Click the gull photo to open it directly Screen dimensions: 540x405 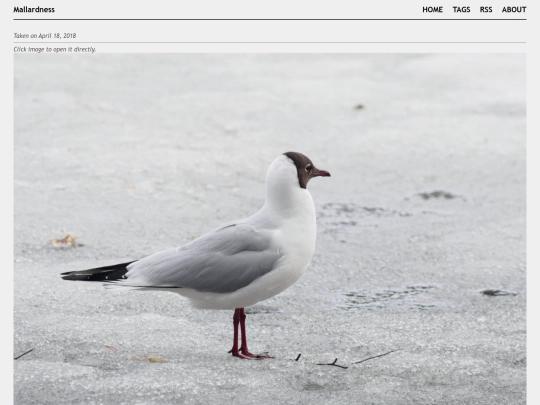click(x=270, y=229)
